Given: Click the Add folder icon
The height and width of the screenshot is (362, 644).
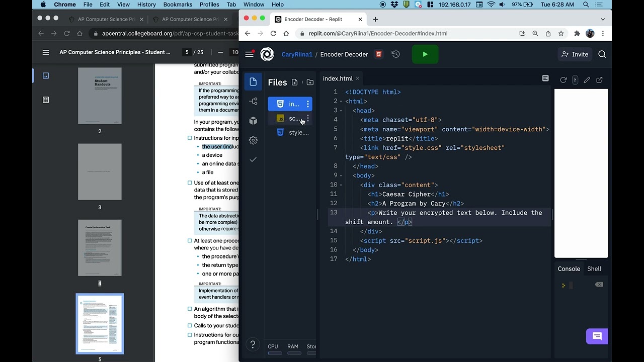Looking at the screenshot, I should point(310,82).
